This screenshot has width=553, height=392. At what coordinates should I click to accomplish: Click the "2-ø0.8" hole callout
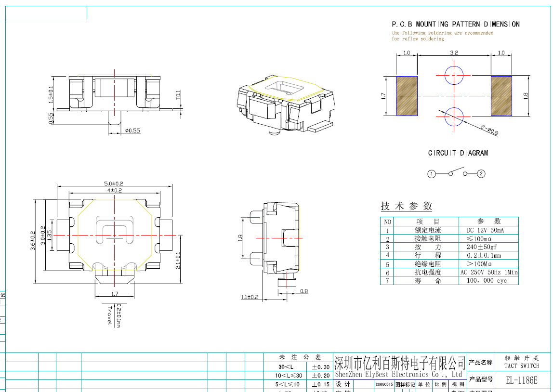pyautogui.click(x=489, y=130)
